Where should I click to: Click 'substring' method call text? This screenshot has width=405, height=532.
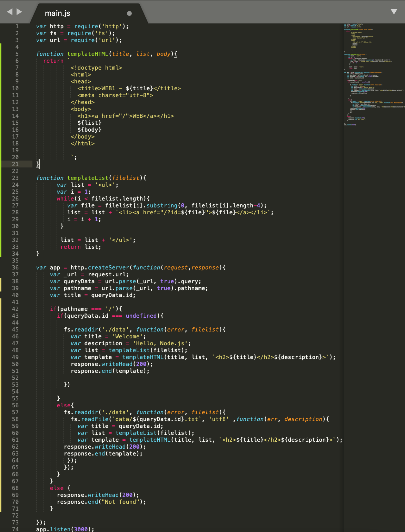pyautogui.click(x=162, y=205)
